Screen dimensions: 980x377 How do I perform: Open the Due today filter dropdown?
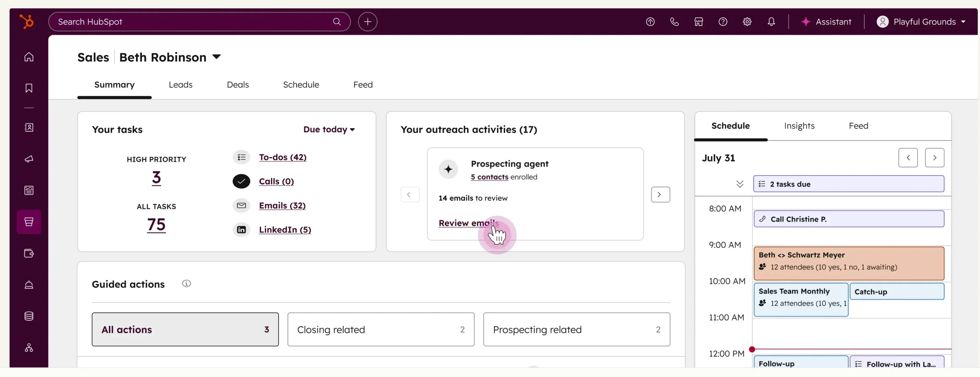tap(329, 130)
